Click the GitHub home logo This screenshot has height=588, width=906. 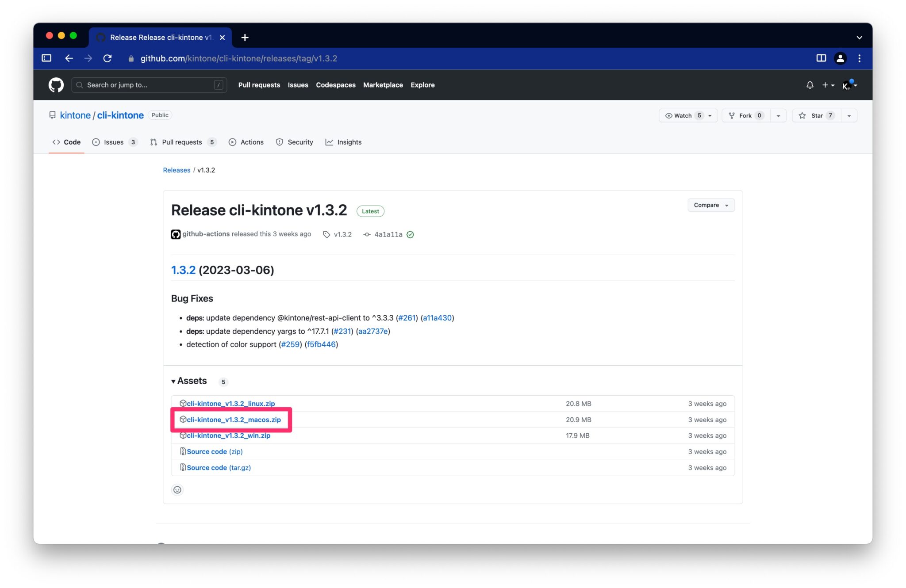[x=56, y=85]
